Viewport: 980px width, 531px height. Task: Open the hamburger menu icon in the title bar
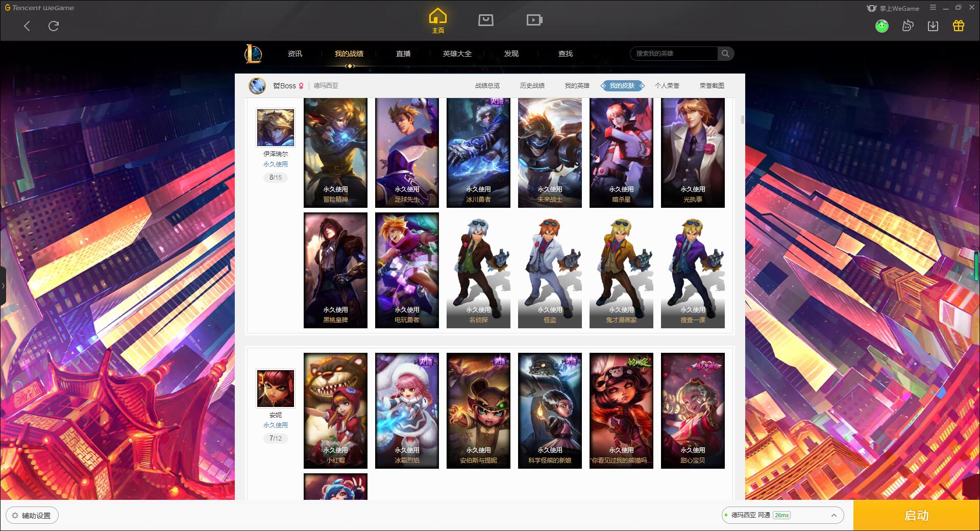933,8
